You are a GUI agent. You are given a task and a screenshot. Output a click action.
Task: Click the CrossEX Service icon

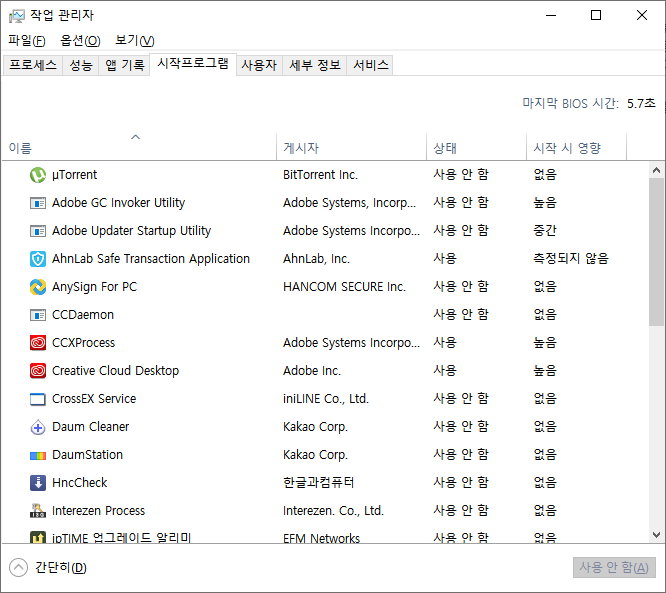coord(38,399)
